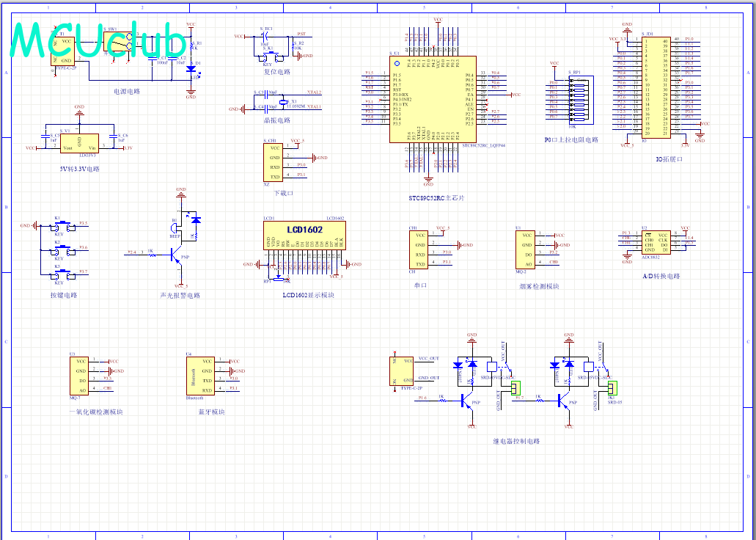
Task: Click the power LED S_D1
Action: click(x=191, y=70)
